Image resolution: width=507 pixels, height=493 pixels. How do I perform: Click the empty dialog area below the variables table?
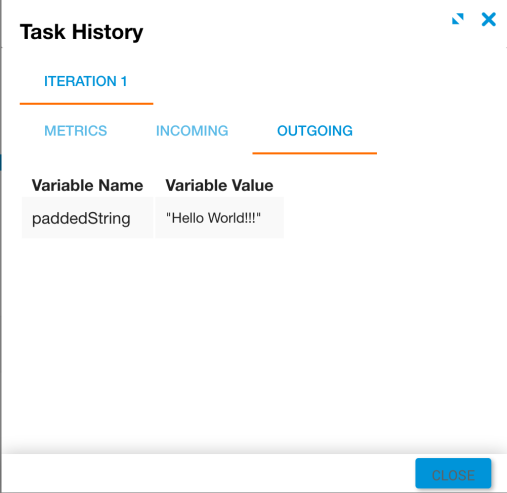[x=253, y=343]
